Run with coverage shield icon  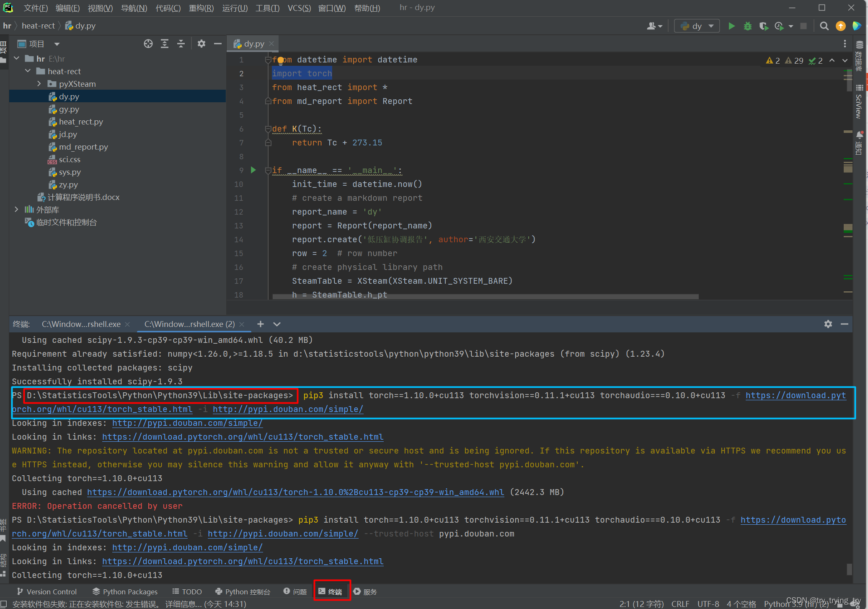pos(763,26)
